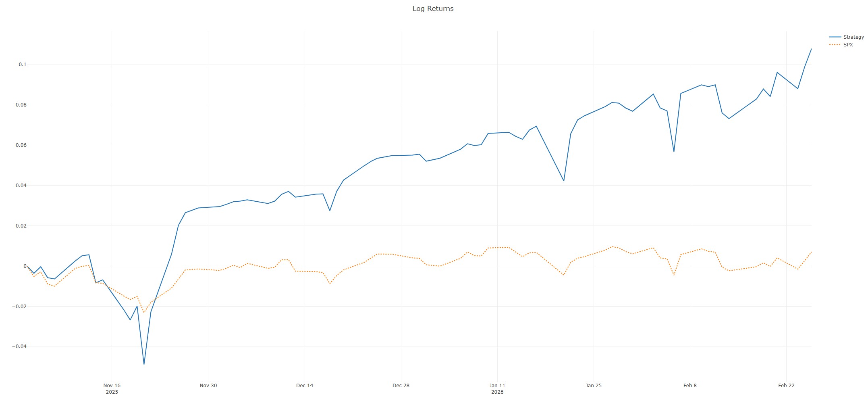Click the blue Strategy legend line swatch
This screenshot has height=401, width=868.
tap(835, 37)
